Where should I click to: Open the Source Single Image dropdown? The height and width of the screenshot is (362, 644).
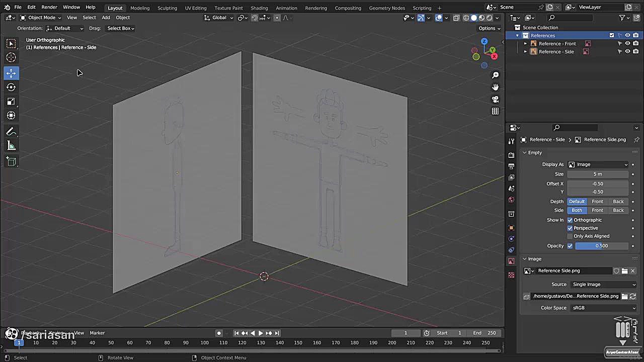click(603, 285)
